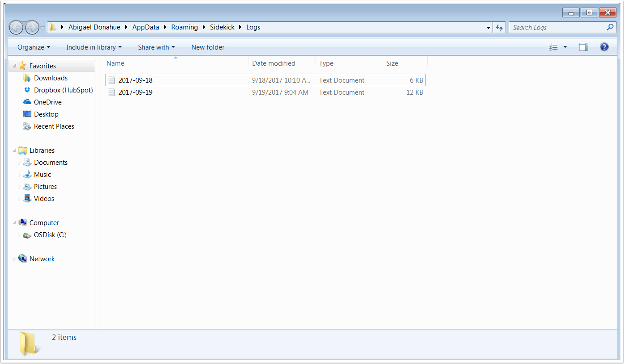Viewport: 624px width, 364px height.
Task: Navigate back using the Back arrow
Action: [x=16, y=27]
